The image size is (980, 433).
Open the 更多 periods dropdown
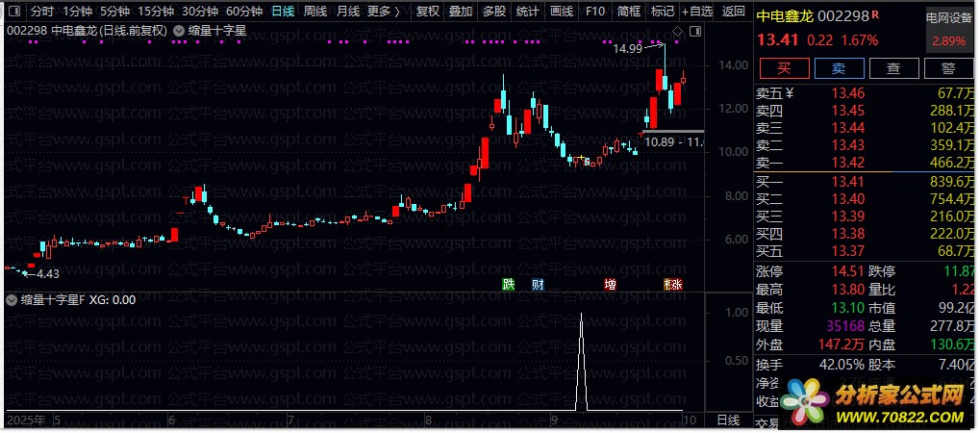click(384, 12)
